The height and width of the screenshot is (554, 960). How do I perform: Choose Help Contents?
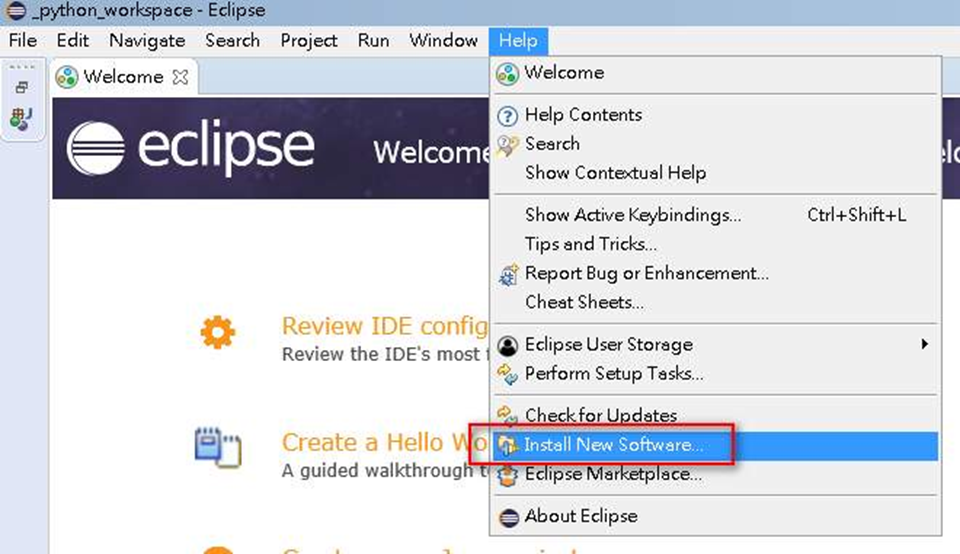715,115
